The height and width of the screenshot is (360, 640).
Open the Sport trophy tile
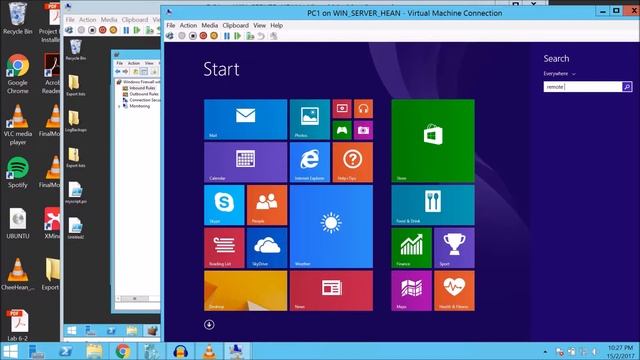click(x=454, y=248)
